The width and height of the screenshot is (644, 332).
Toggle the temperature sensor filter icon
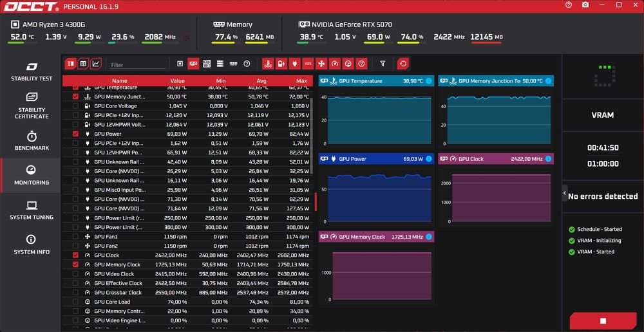[x=268, y=64]
